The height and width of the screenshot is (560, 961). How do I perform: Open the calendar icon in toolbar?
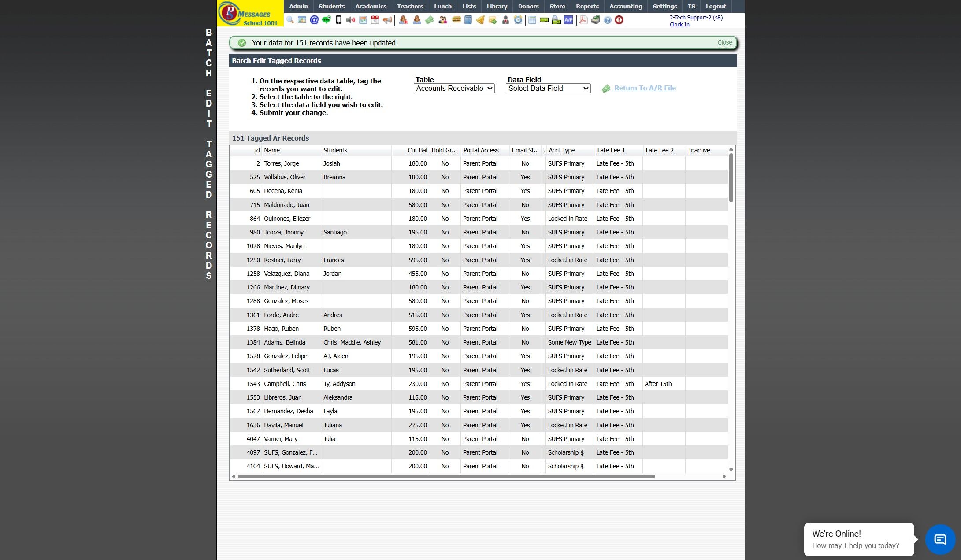(375, 20)
